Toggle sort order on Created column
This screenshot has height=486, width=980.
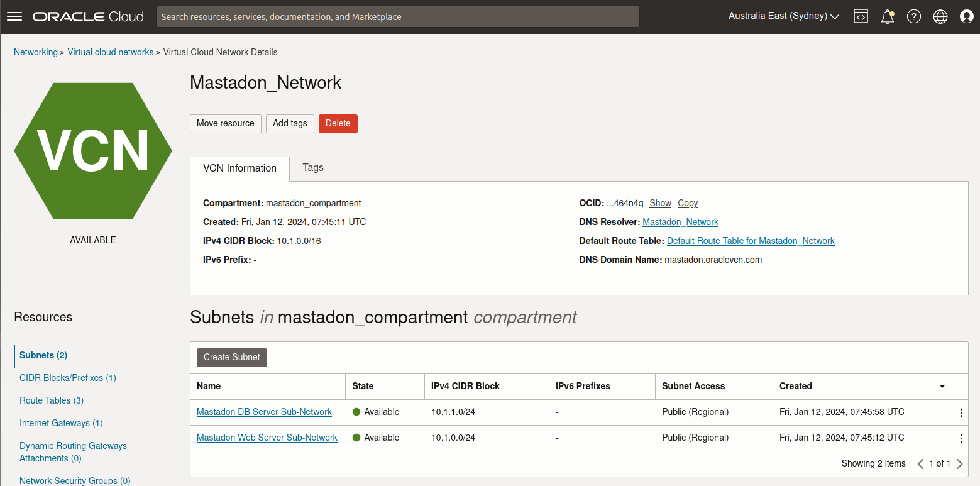(x=942, y=386)
